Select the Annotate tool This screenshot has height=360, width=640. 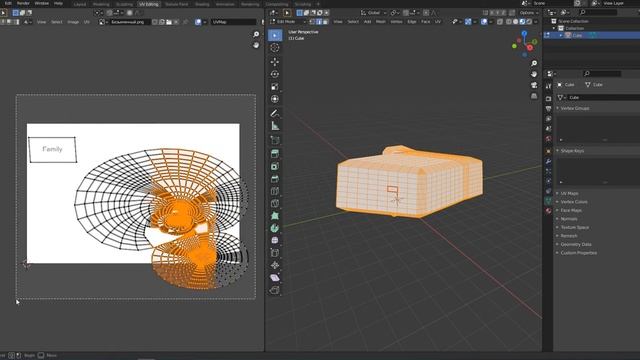[275, 113]
